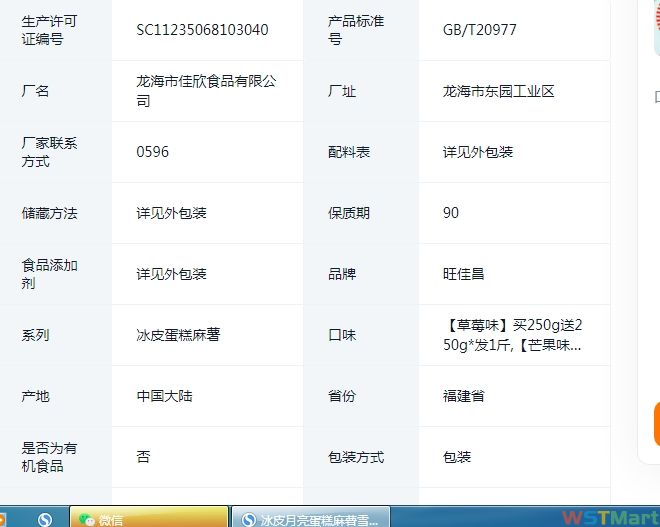
Task: Click the contact number 0596
Action: pyautogui.click(x=153, y=152)
